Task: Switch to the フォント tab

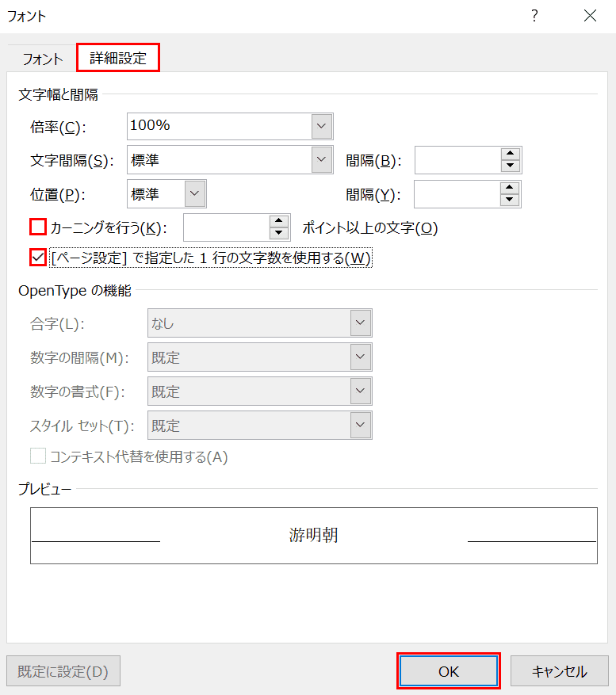Action: point(43,59)
